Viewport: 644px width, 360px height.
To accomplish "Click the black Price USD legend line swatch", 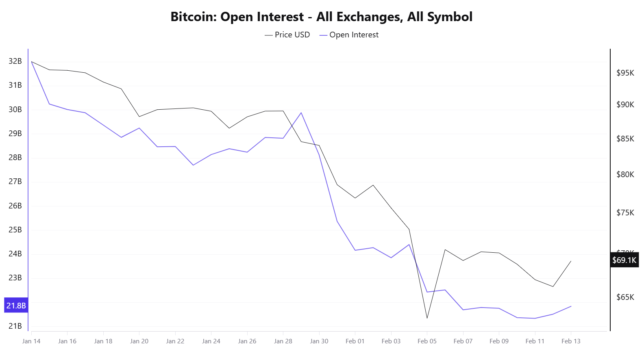I will pos(269,35).
